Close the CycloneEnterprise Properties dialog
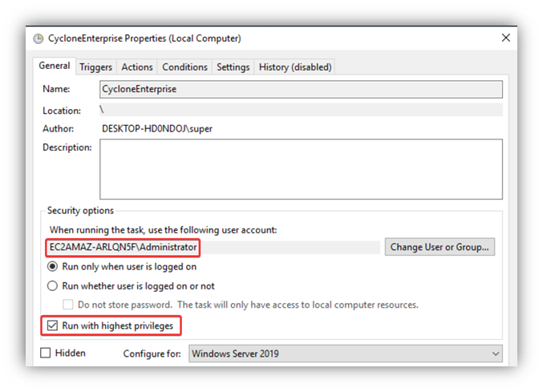The height and width of the screenshot is (392, 543). point(505,38)
